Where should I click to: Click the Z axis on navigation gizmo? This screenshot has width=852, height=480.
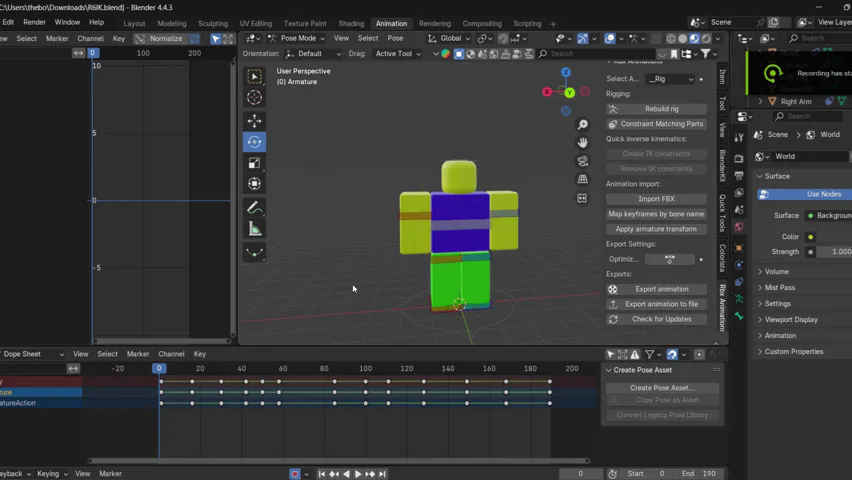coord(566,72)
